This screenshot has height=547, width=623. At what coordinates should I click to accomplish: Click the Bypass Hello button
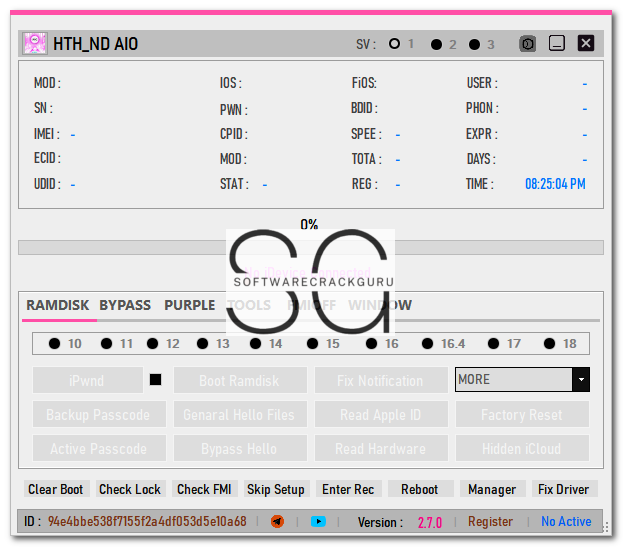tap(240, 448)
